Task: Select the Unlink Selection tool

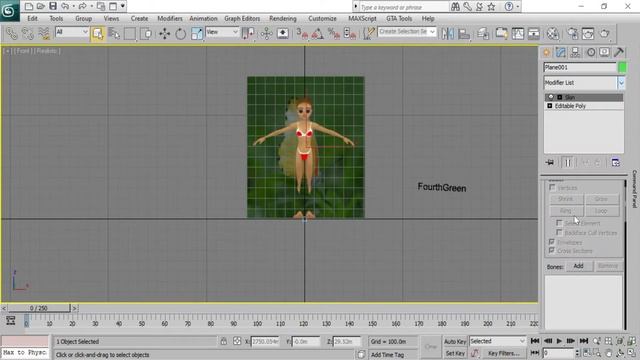Action: (28, 33)
